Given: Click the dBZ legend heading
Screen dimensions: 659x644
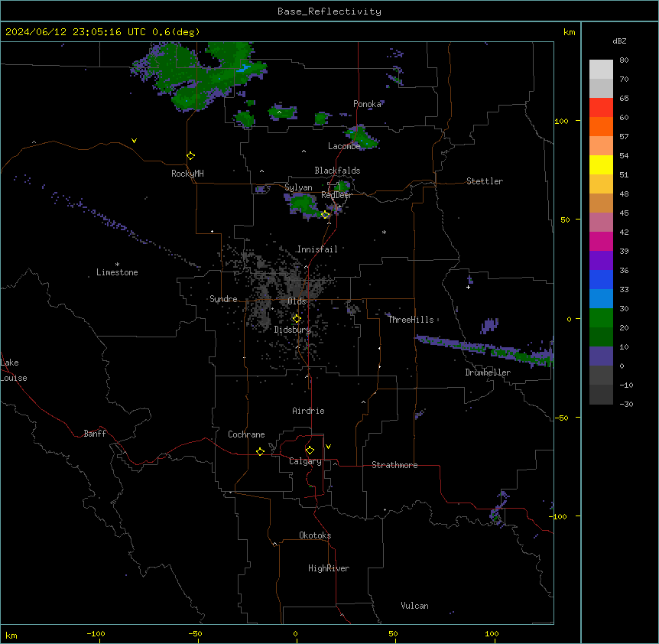Looking at the screenshot, I should click(x=619, y=41).
